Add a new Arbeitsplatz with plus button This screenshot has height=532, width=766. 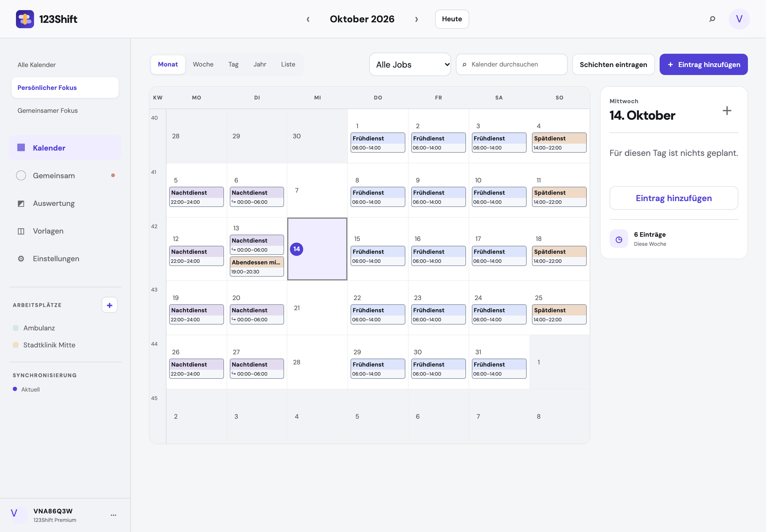click(x=109, y=305)
